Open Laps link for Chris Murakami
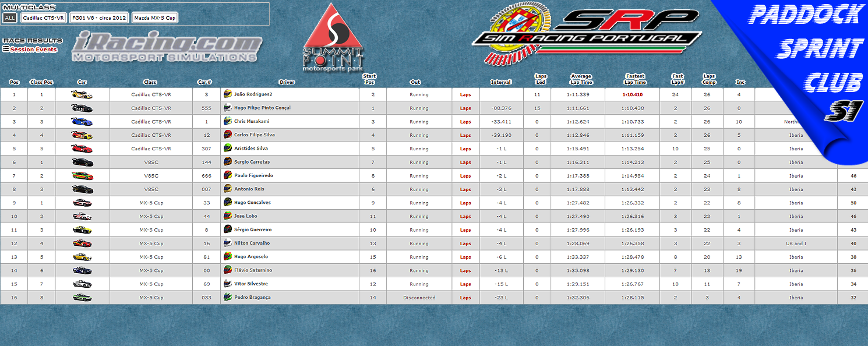This screenshot has width=868, height=346. (x=465, y=122)
